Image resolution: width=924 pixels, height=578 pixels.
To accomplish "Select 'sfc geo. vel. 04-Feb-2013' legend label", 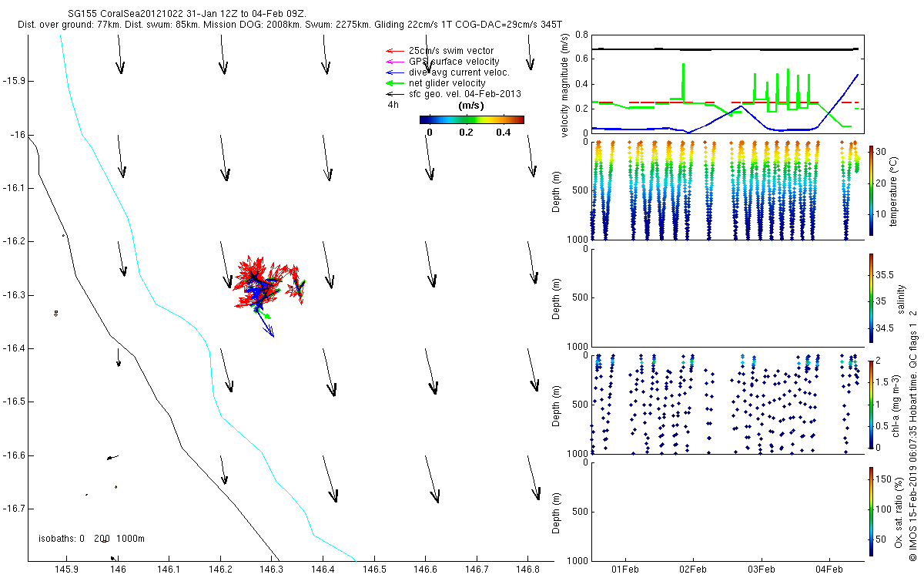I will pos(465,94).
